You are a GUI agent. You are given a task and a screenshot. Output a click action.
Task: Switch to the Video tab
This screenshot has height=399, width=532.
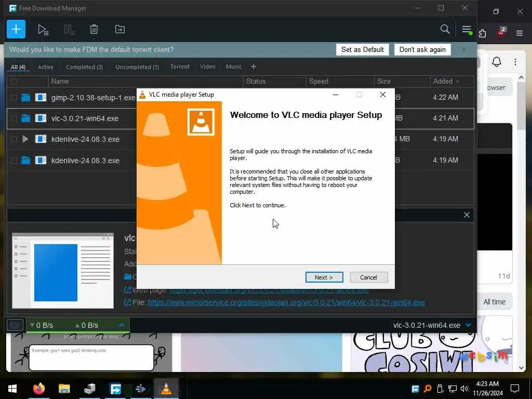pos(208,66)
